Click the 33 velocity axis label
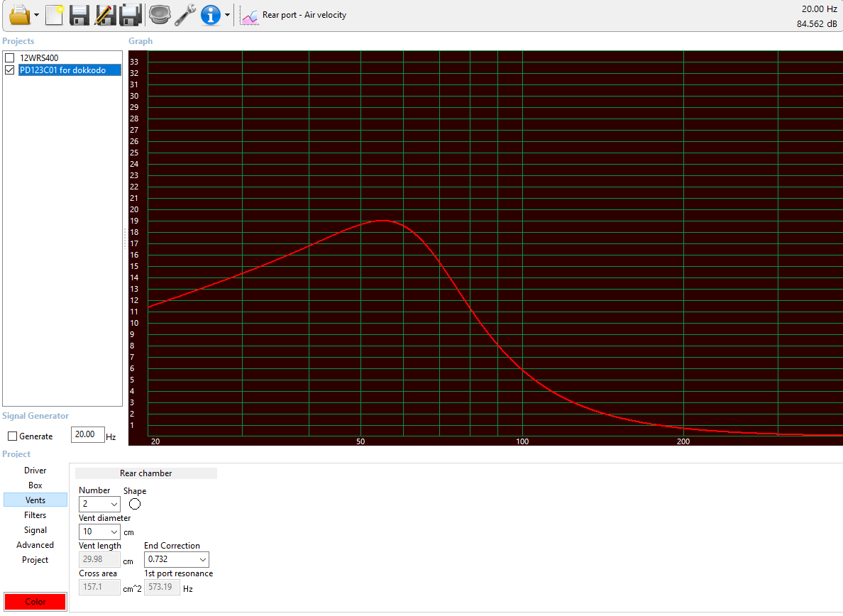This screenshot has height=616, width=843. [x=134, y=62]
